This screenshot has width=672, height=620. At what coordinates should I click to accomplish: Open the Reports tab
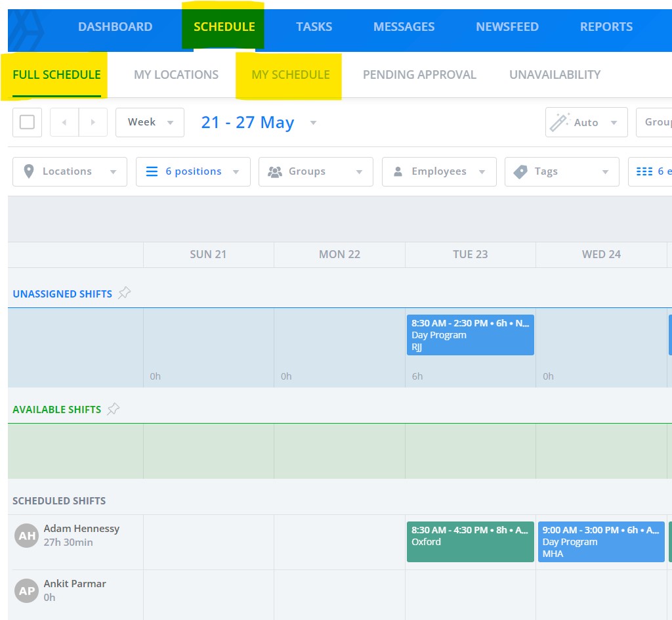[x=606, y=26]
